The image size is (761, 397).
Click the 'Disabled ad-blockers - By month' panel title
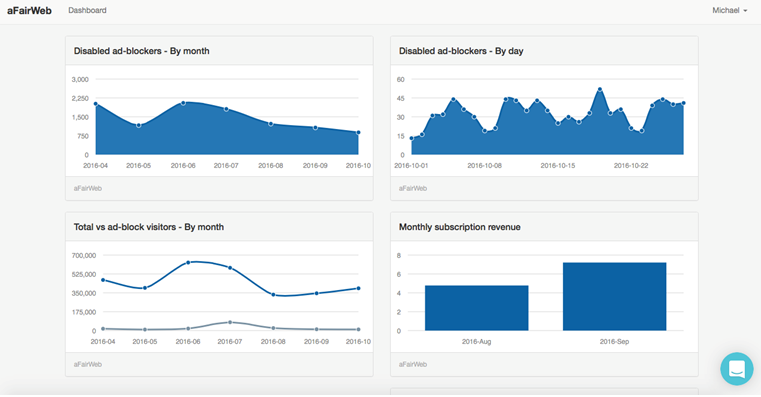point(142,51)
